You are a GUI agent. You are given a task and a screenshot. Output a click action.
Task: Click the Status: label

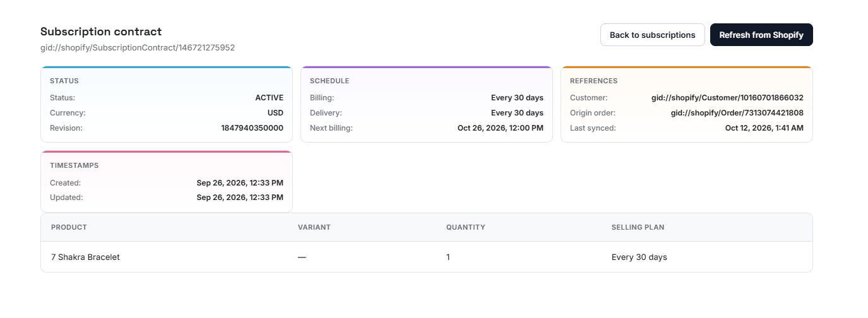tap(62, 98)
